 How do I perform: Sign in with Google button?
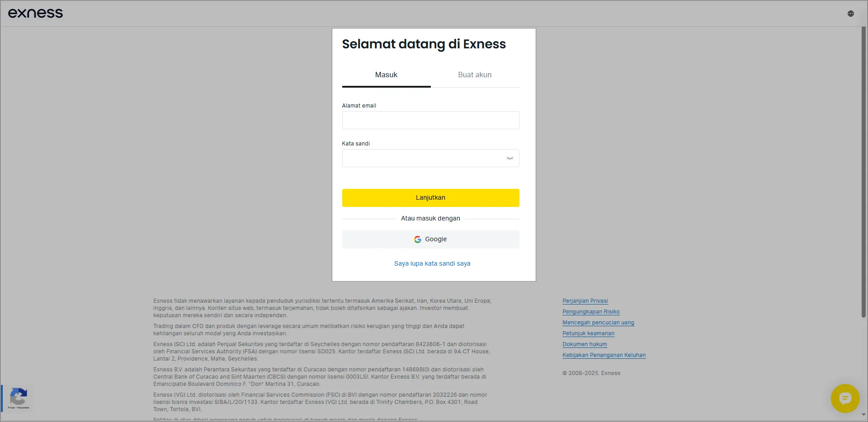point(430,239)
